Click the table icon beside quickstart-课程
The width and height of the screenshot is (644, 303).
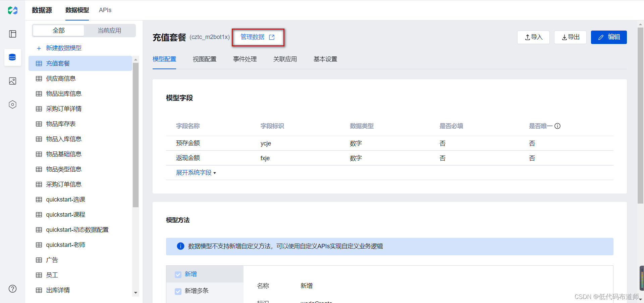click(39, 215)
